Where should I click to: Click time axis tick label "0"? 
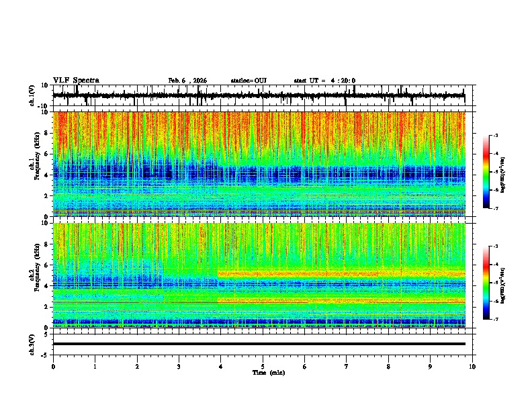pyautogui.click(x=53, y=367)
